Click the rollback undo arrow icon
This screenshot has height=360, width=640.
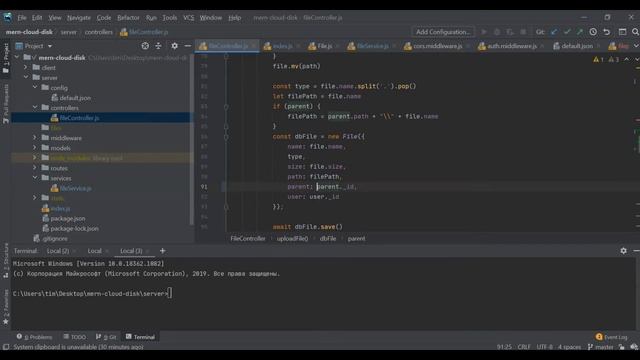pyautogui.click(x=607, y=32)
